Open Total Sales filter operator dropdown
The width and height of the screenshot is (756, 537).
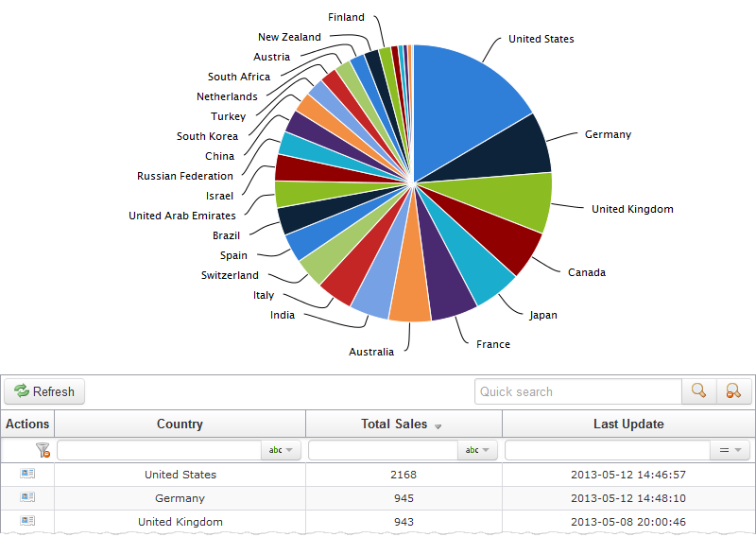[x=477, y=451]
